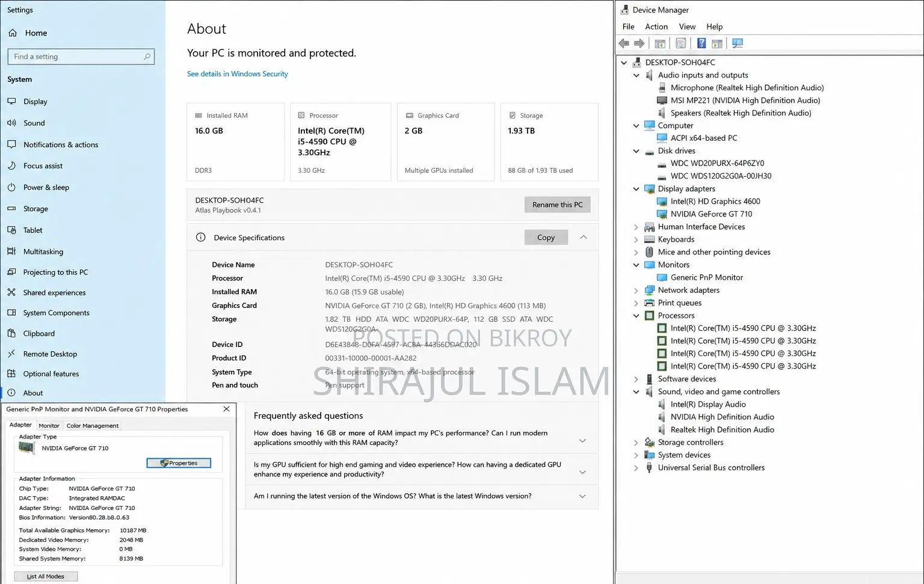Image resolution: width=924 pixels, height=584 pixels.
Task: Expand the Network adapters node
Action: pos(636,290)
